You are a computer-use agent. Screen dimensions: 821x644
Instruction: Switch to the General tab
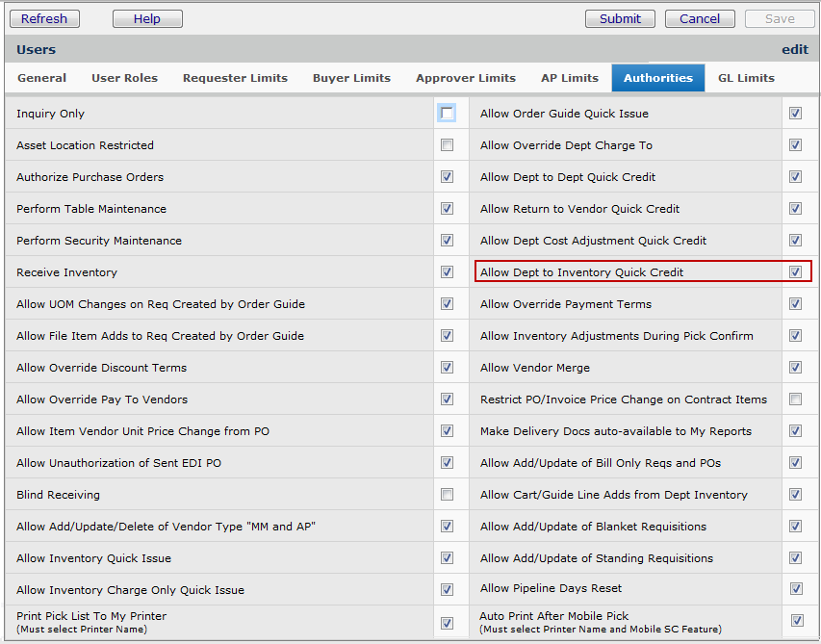pyautogui.click(x=42, y=78)
